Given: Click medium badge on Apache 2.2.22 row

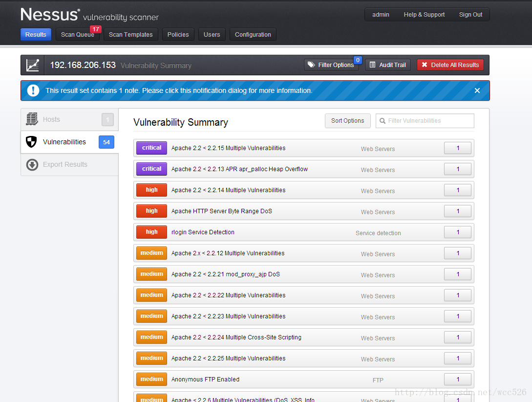Looking at the screenshot, I should click(151, 295).
